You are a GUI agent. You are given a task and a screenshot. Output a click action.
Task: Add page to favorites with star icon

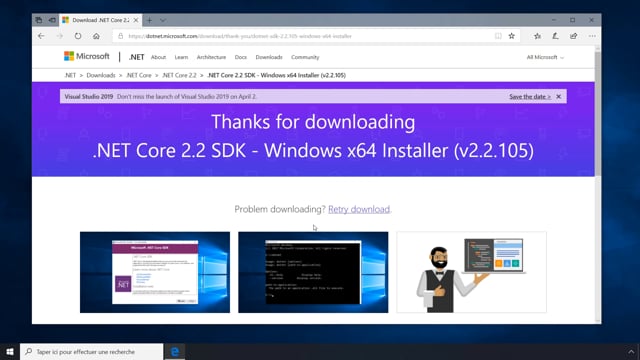point(511,36)
